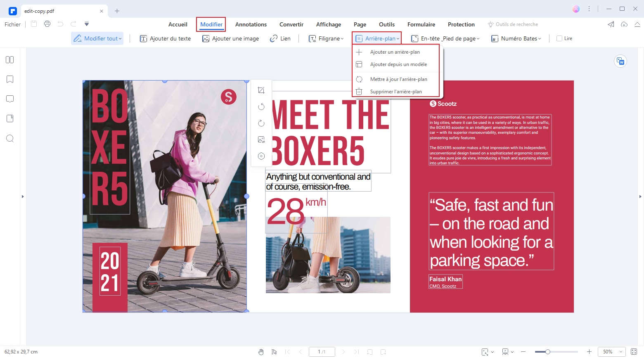Click the zoom out minus
644x358 pixels.
[x=523, y=352]
